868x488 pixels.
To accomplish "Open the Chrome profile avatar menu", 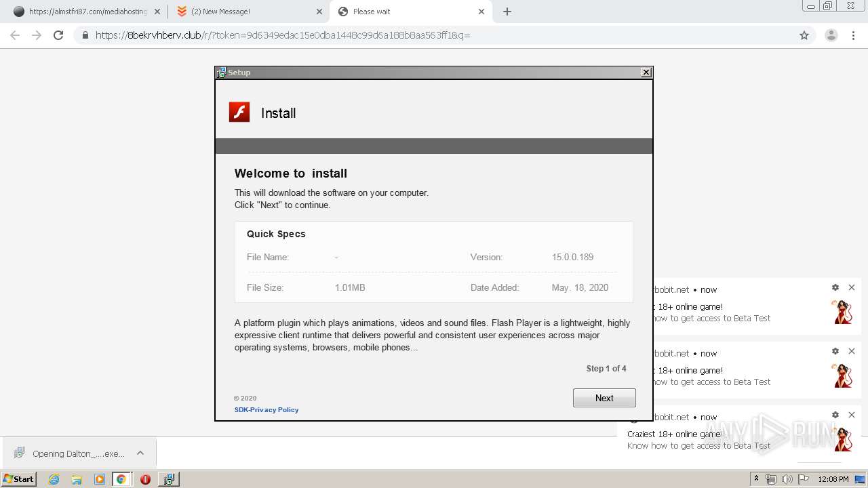I will (831, 35).
